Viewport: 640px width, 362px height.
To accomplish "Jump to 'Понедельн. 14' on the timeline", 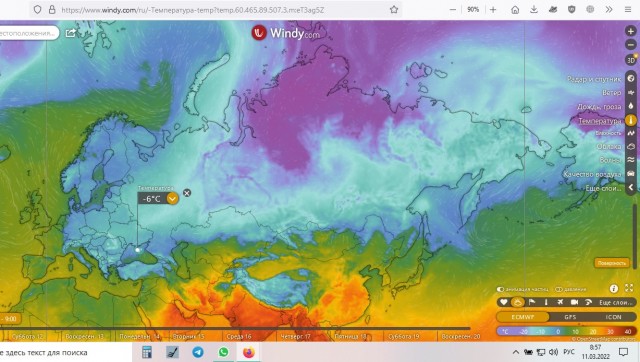I will (140, 337).
